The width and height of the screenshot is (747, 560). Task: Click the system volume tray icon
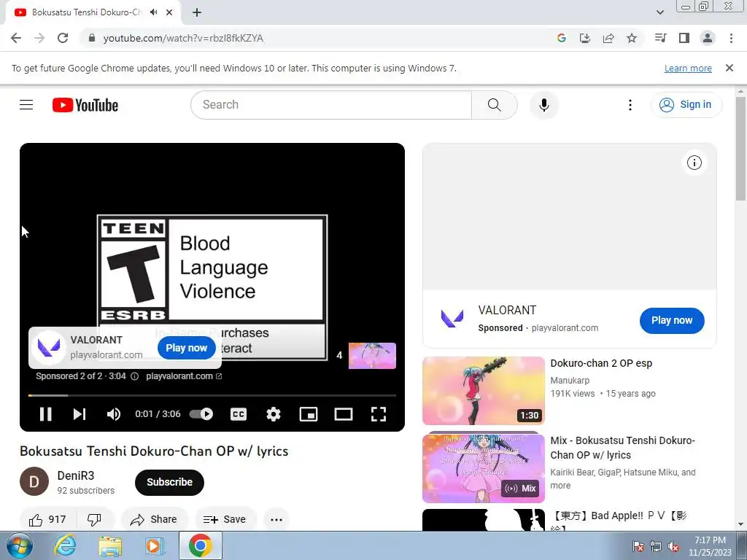(673, 547)
